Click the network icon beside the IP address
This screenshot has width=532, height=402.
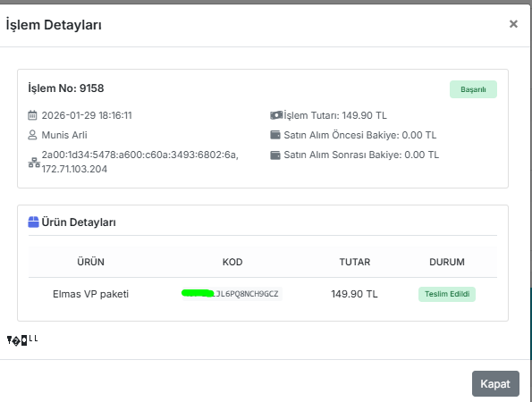(34, 163)
